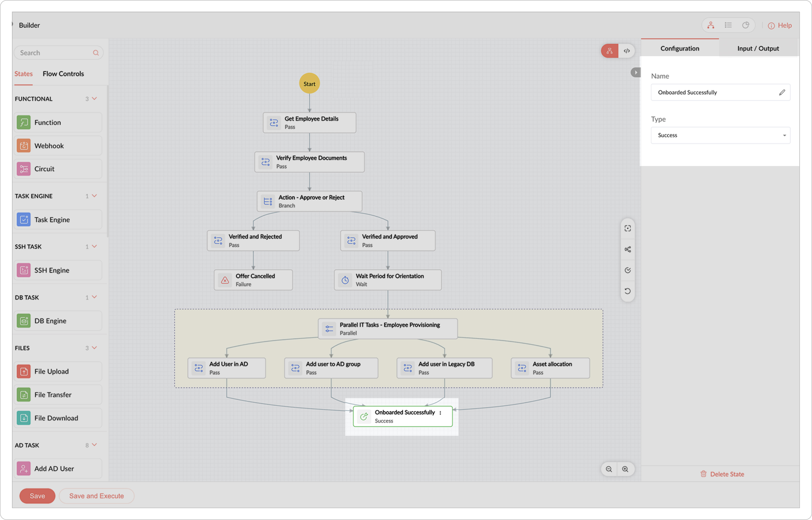Collapse the AD TASK section chevron
812x520 pixels.
(x=95, y=445)
